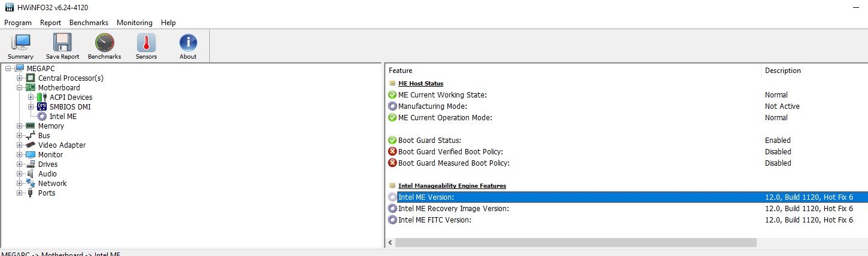Click the Description column header
Screen dimensions: 868x256
(782, 71)
